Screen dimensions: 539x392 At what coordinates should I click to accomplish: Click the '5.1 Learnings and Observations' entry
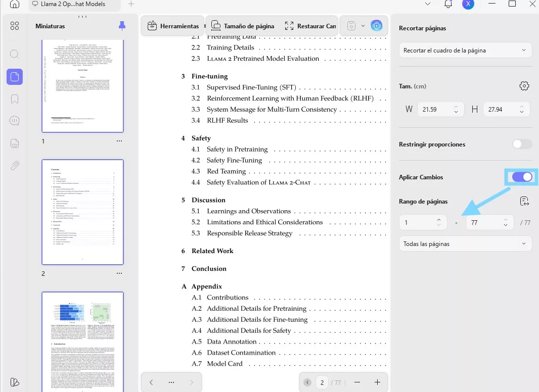click(x=241, y=211)
